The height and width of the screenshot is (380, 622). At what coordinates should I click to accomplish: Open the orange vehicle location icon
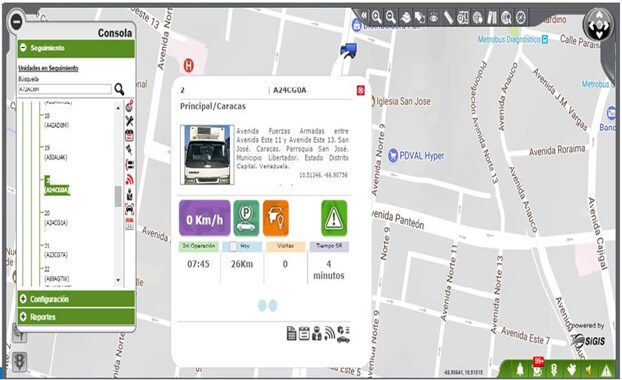click(x=276, y=218)
